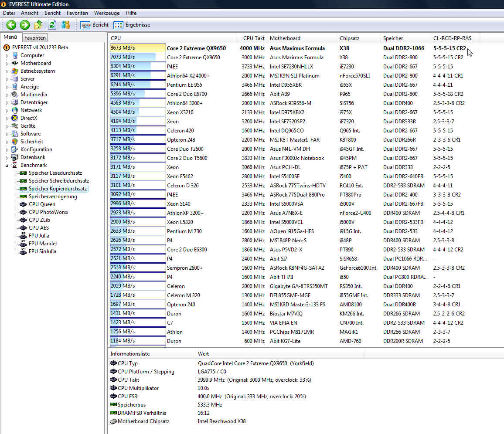Select the Netzwerk globe icon in tree
Screen dimensions: 504x434
click(x=15, y=110)
